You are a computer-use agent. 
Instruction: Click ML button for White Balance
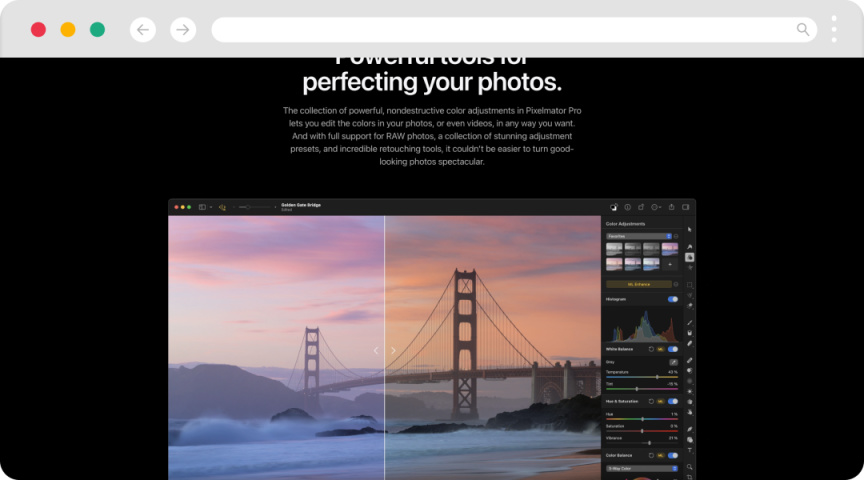[x=661, y=349]
